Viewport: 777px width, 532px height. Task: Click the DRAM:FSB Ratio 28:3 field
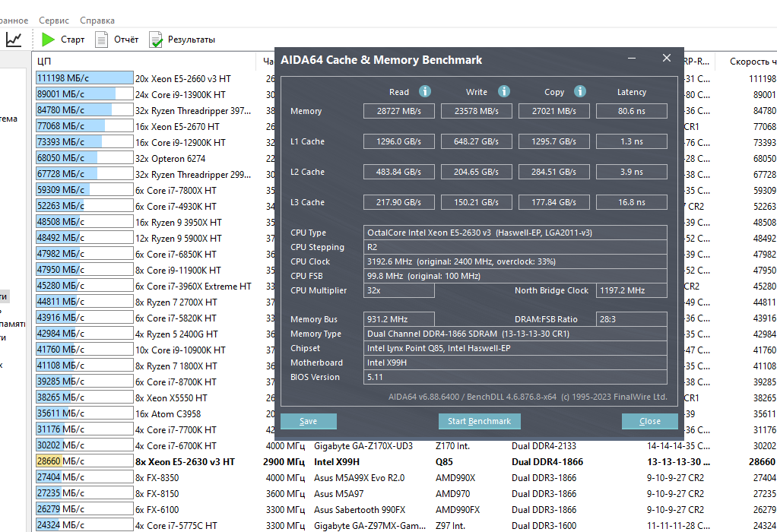pos(631,319)
